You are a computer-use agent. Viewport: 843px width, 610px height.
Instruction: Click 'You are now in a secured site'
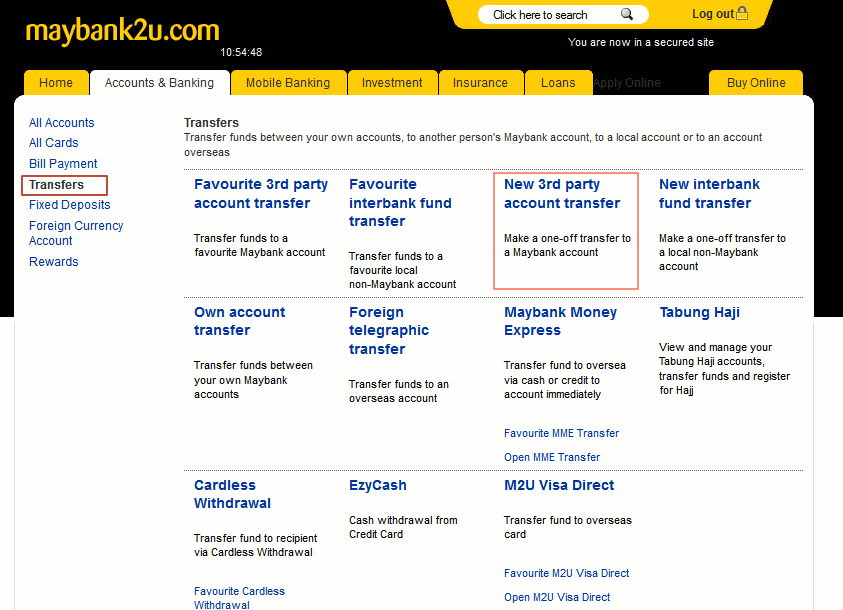[640, 42]
